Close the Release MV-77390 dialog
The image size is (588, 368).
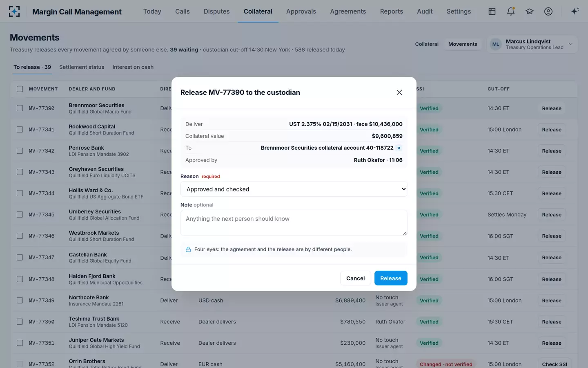pos(399,92)
